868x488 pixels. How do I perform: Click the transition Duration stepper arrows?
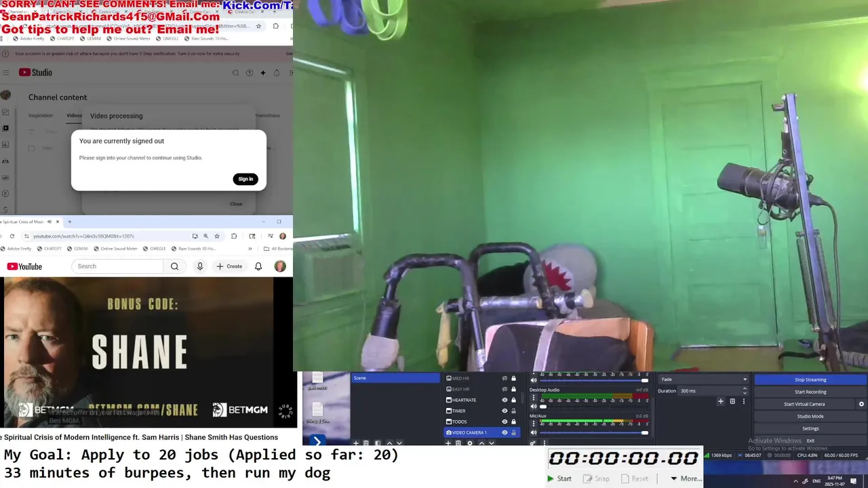[x=745, y=390]
